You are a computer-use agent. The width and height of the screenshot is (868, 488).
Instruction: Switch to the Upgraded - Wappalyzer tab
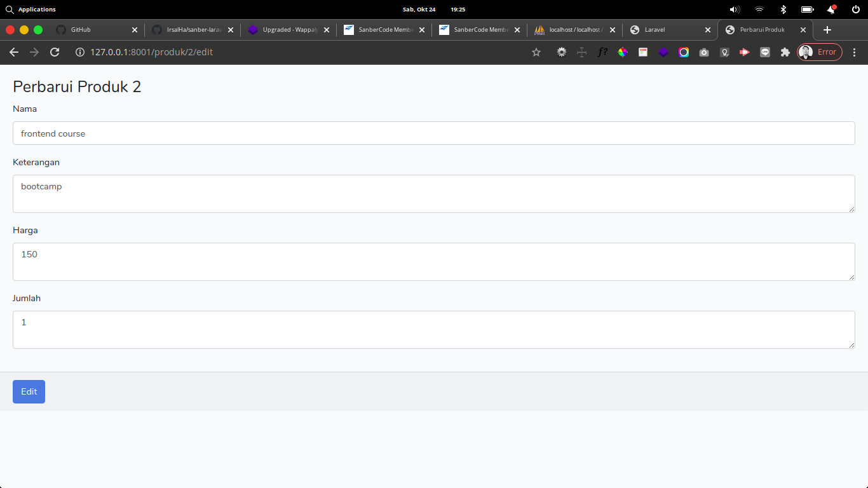point(288,30)
